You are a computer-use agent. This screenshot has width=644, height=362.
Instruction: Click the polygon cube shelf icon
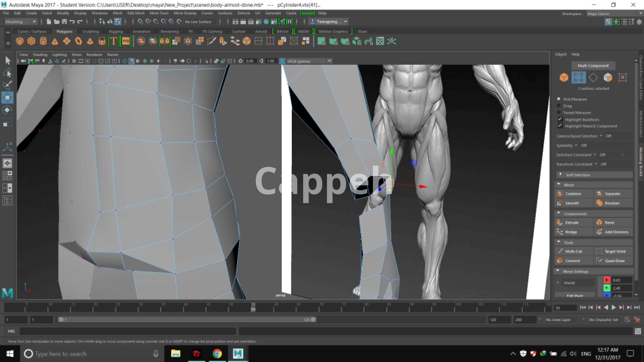pos(31,41)
